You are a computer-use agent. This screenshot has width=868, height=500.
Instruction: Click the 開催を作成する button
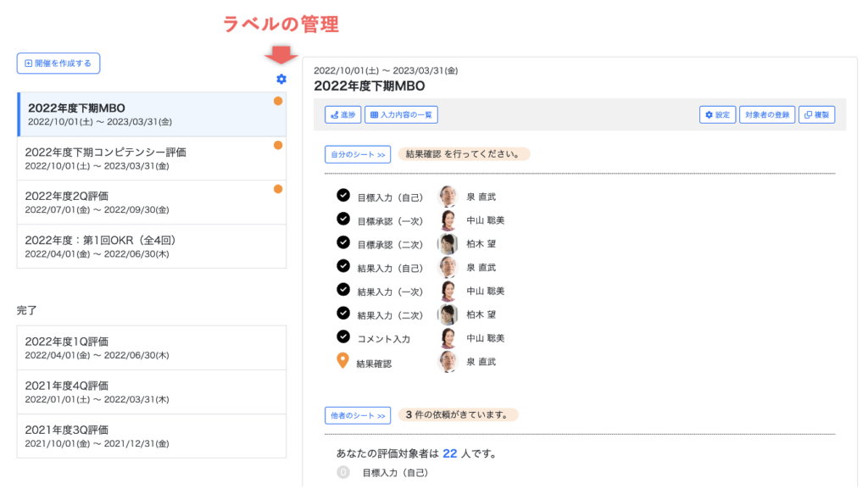58,63
